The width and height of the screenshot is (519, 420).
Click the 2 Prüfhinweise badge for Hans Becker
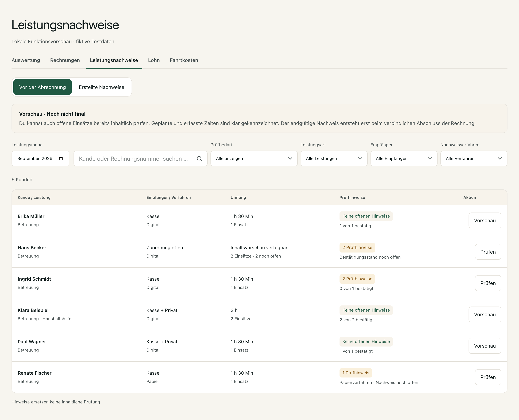click(357, 247)
